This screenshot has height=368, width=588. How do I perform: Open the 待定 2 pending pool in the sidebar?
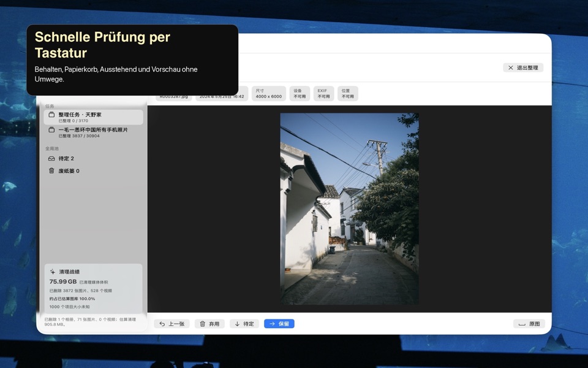(x=93, y=158)
